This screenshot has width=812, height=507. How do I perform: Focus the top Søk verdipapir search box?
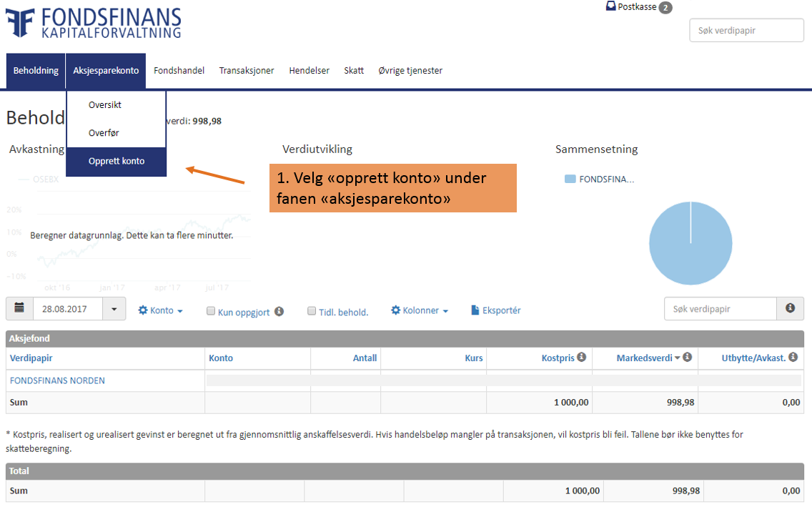pos(746,30)
